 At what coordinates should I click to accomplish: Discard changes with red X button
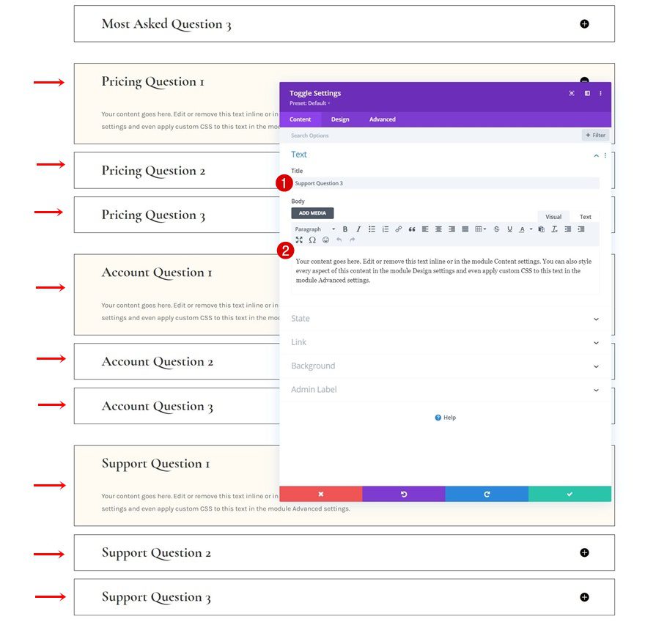tap(320, 494)
